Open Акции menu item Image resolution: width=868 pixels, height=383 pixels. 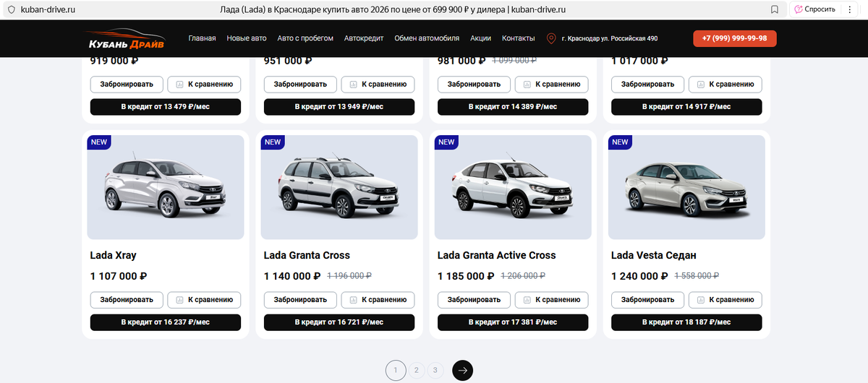(x=480, y=38)
